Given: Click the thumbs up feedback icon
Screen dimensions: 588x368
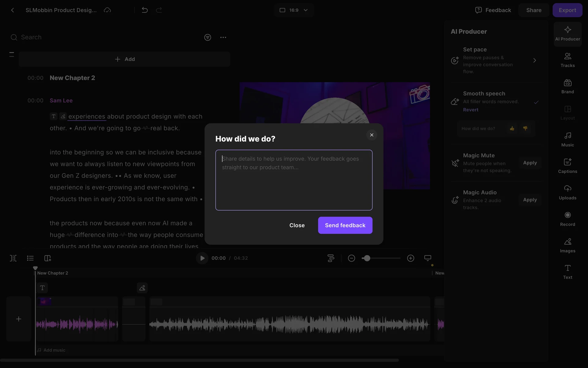Looking at the screenshot, I should [512, 128].
